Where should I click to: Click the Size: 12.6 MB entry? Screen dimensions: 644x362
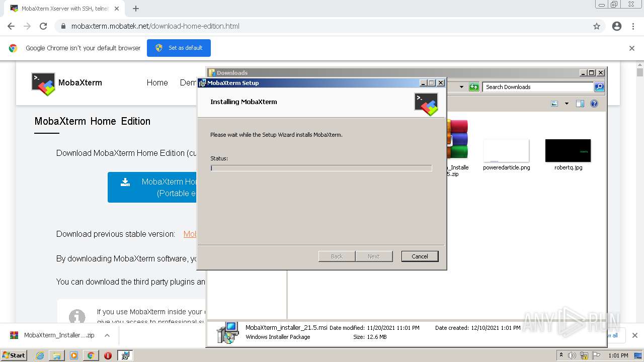370,337
